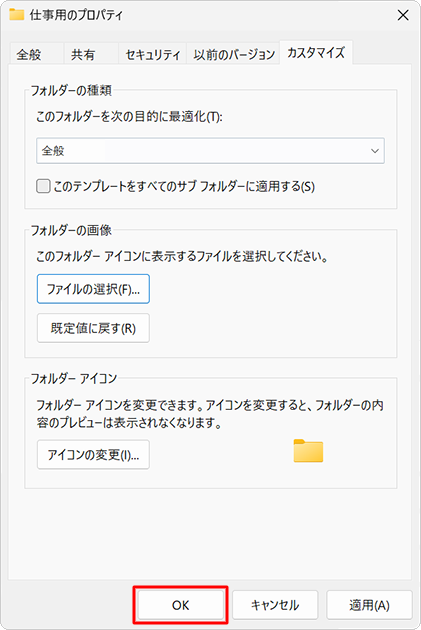421x630 pixels.
Task: Enable the apply template to all subfolders checkbox
Action: (x=43, y=186)
